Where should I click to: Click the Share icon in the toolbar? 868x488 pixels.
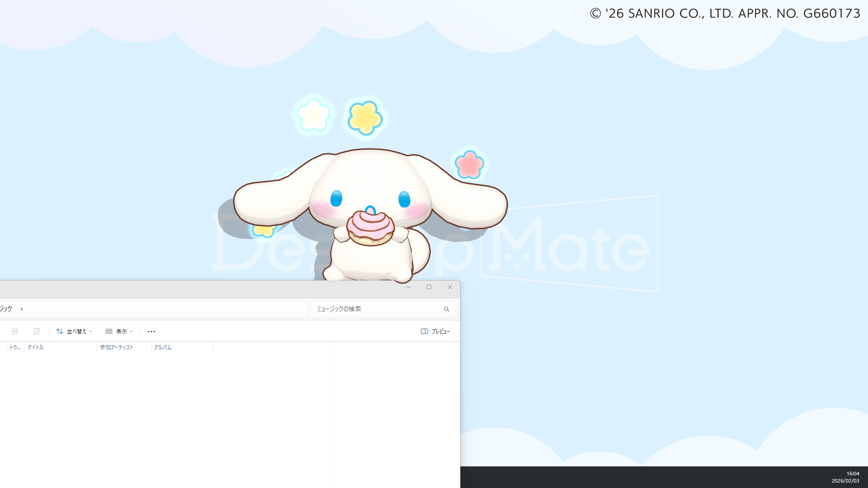15,331
